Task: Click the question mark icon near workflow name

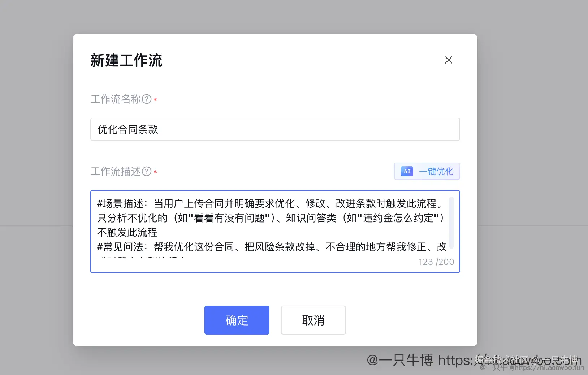Action: [146, 98]
